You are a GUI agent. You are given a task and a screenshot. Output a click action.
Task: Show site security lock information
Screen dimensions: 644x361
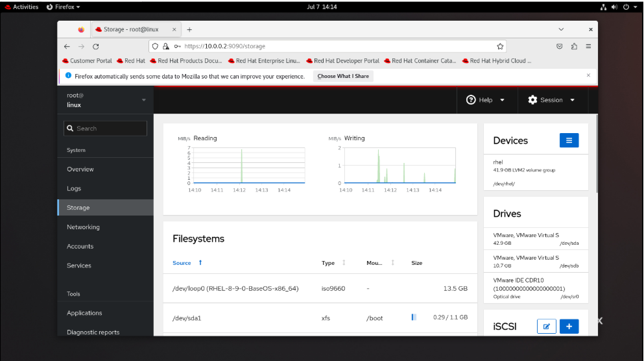166,47
